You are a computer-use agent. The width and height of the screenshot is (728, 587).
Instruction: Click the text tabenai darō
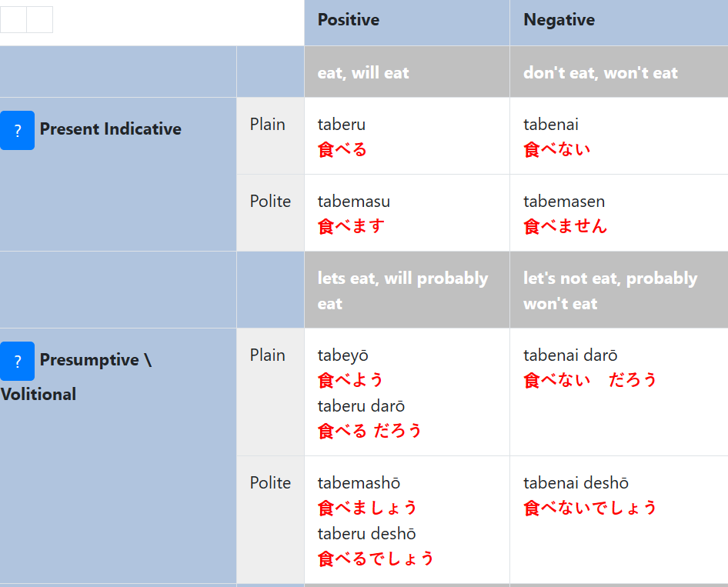point(570,355)
